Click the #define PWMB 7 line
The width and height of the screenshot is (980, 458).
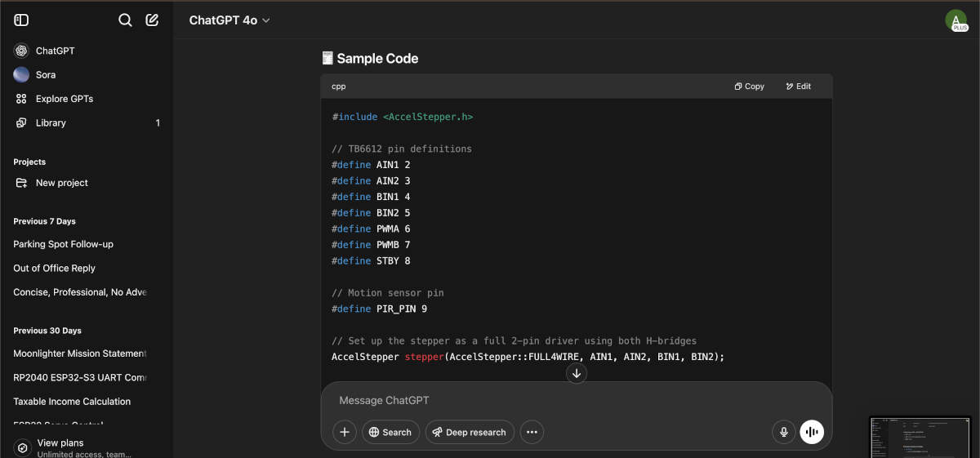coord(371,245)
